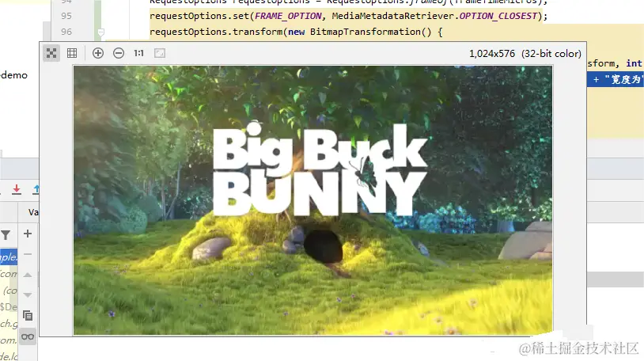Screen dimensions: 644x361
Task: Click line number 95 in the gutter
Action: tap(66, 16)
